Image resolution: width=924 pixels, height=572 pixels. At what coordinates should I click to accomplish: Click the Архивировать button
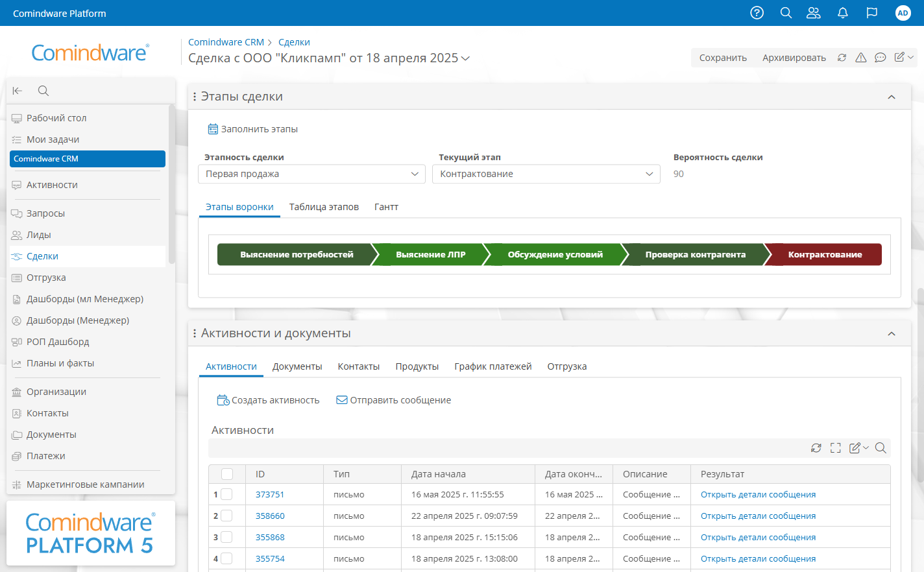[x=794, y=58]
